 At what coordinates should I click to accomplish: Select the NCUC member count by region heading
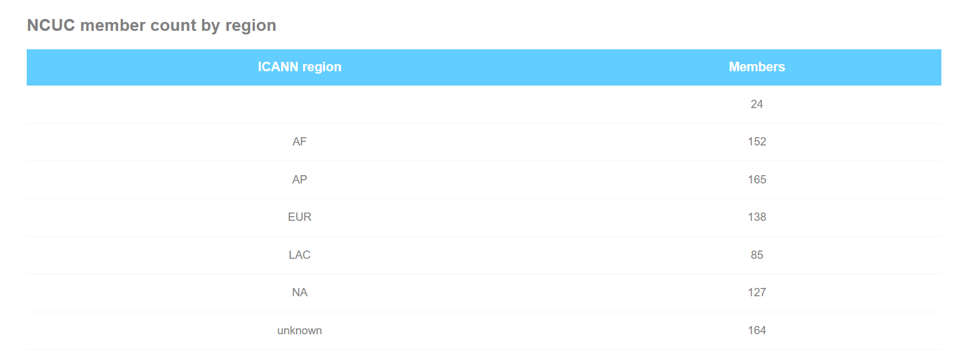point(152,26)
